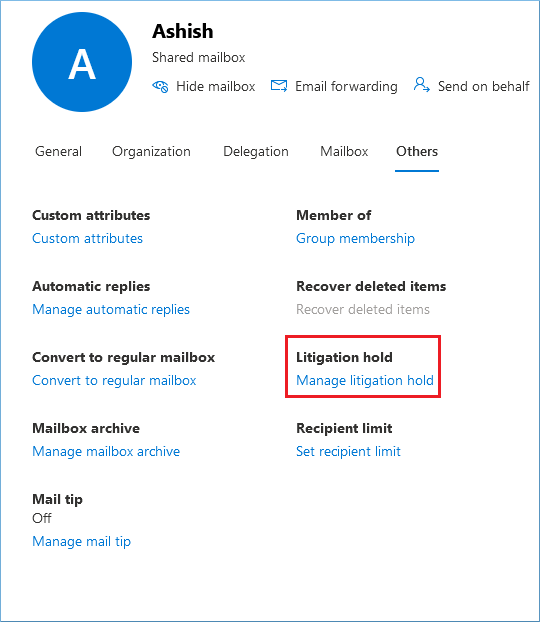Open the Custom attributes link
Screen dimensions: 540x622
(x=87, y=238)
